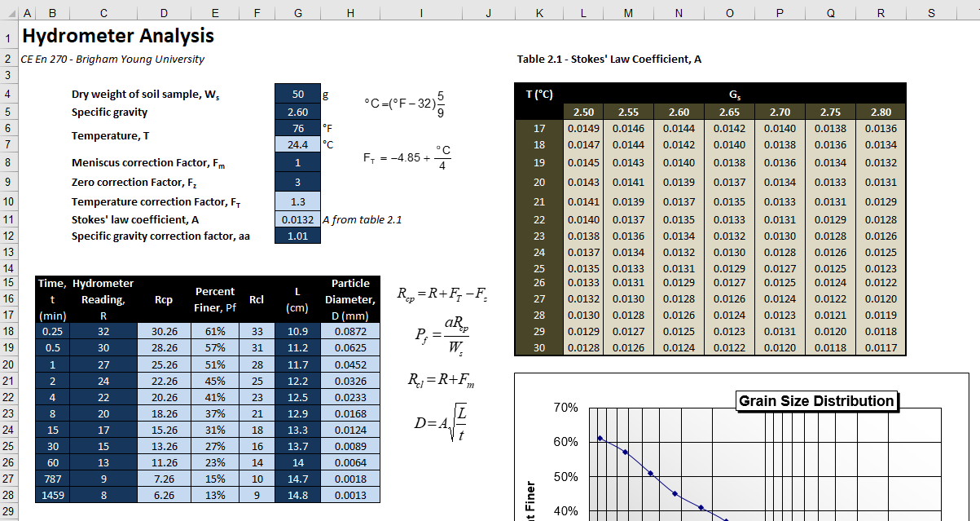Click L value 10.9 cell

(x=298, y=332)
